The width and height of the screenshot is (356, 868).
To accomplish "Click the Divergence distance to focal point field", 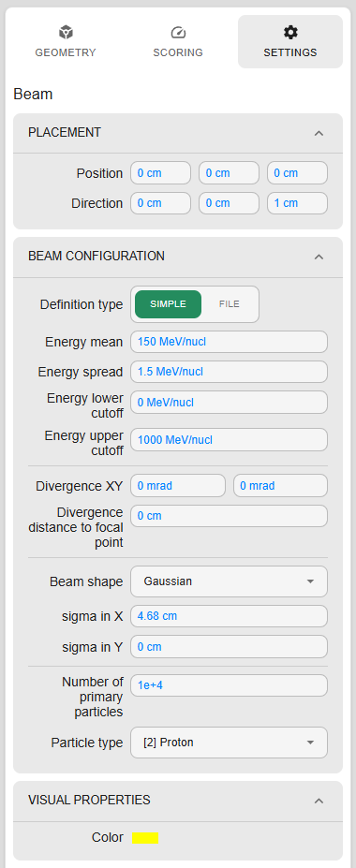I will coord(229,516).
